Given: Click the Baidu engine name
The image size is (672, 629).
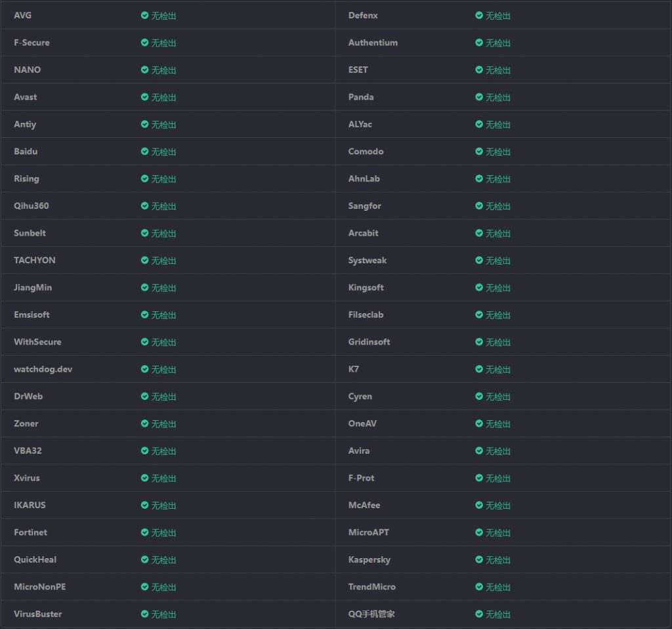Looking at the screenshot, I should click(26, 151).
